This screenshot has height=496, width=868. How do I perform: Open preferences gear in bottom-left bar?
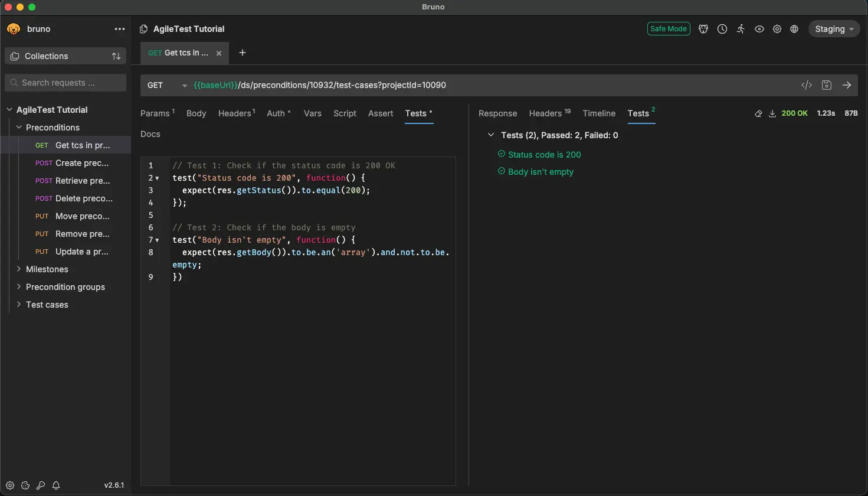tap(10, 485)
